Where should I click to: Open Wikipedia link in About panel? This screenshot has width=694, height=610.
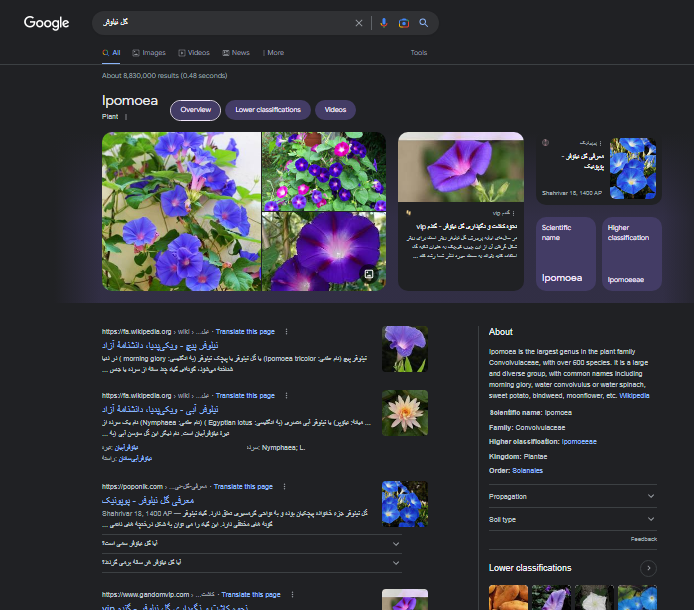pyautogui.click(x=634, y=396)
